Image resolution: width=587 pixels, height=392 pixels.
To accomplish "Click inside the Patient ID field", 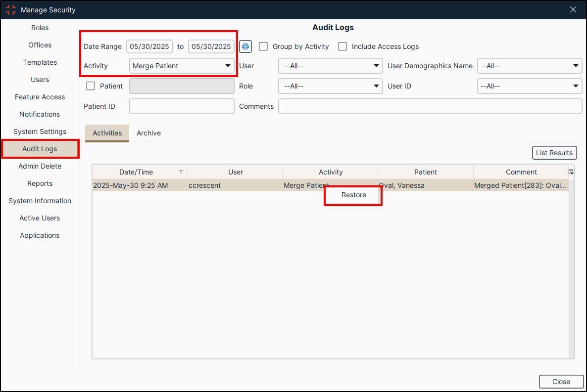I will click(x=182, y=106).
